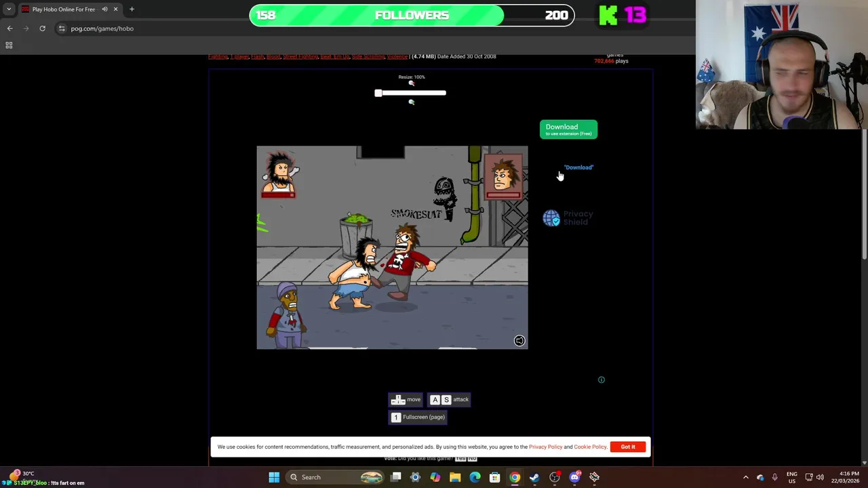868x488 pixels.
Task: Click the taskbar Search box
Action: pos(335,477)
